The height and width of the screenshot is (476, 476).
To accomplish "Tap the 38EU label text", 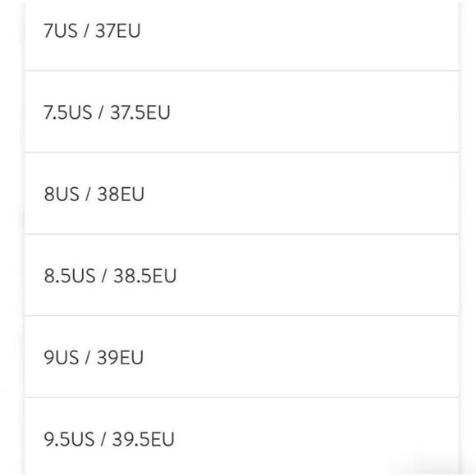I will tap(121, 194).
